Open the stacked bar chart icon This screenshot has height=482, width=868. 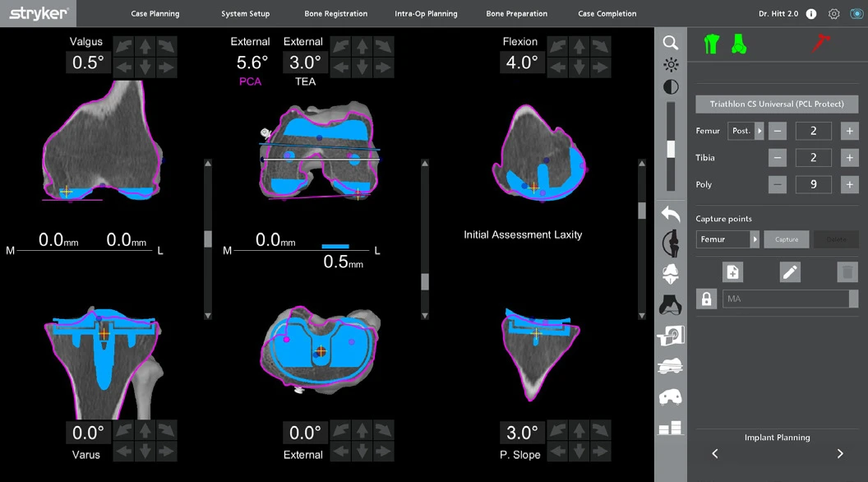click(x=671, y=428)
